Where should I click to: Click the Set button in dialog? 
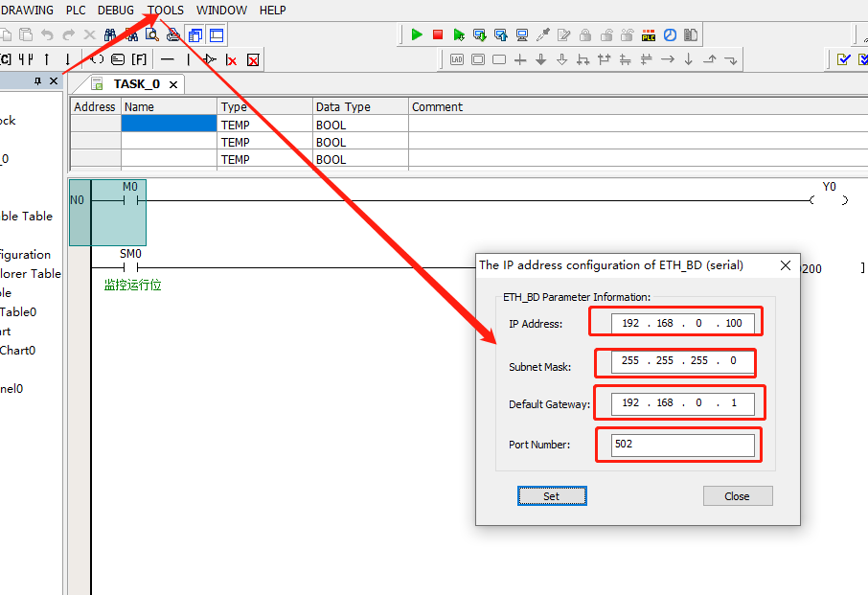552,495
